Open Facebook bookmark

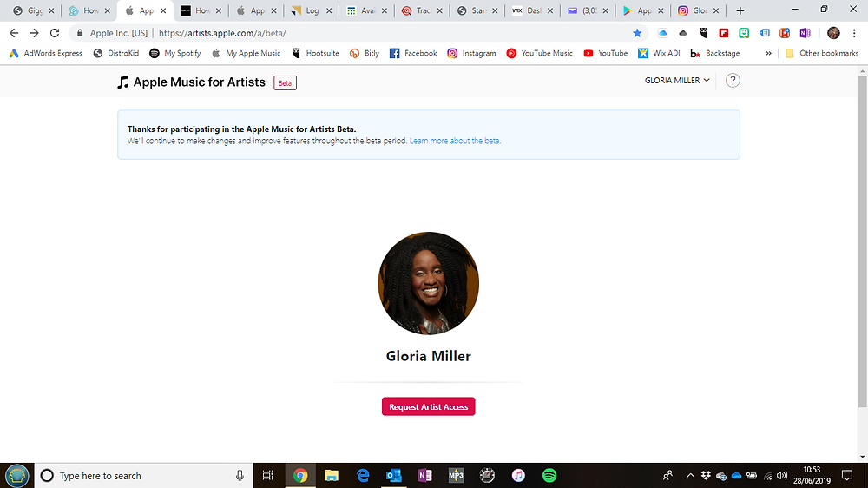tap(413, 53)
